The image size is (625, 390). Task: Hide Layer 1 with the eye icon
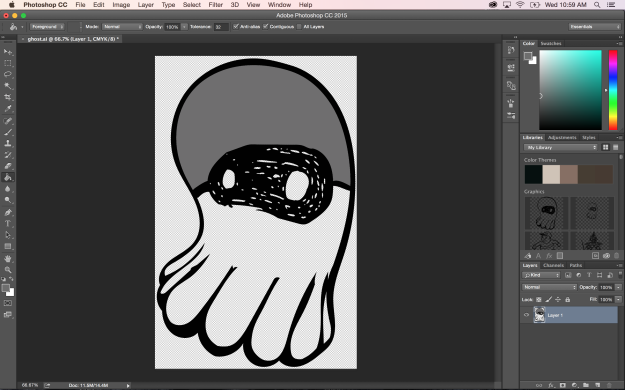[x=527, y=315]
